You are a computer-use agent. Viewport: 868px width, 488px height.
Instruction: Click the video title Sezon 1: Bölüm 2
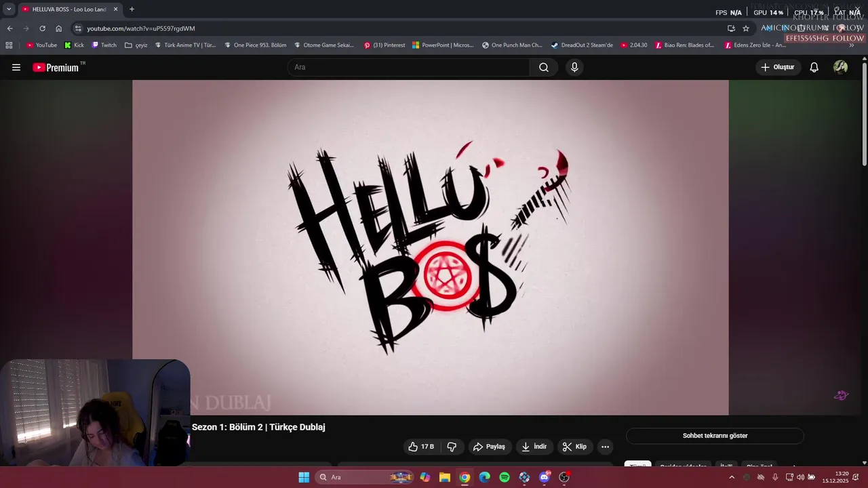pyautogui.click(x=258, y=427)
